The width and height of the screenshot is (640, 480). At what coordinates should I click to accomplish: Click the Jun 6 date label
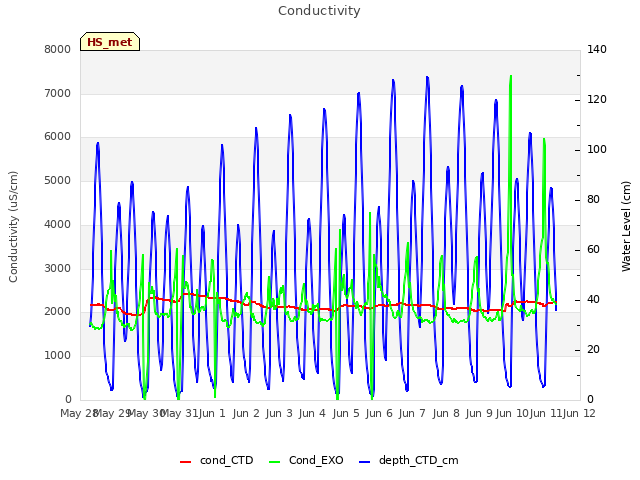(x=379, y=413)
